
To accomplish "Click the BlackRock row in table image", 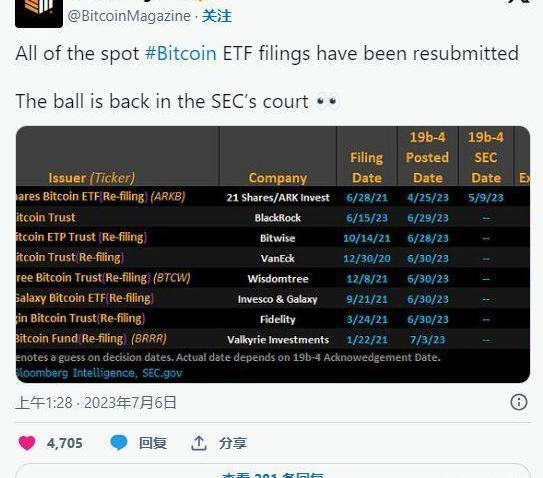I will tap(273, 218).
